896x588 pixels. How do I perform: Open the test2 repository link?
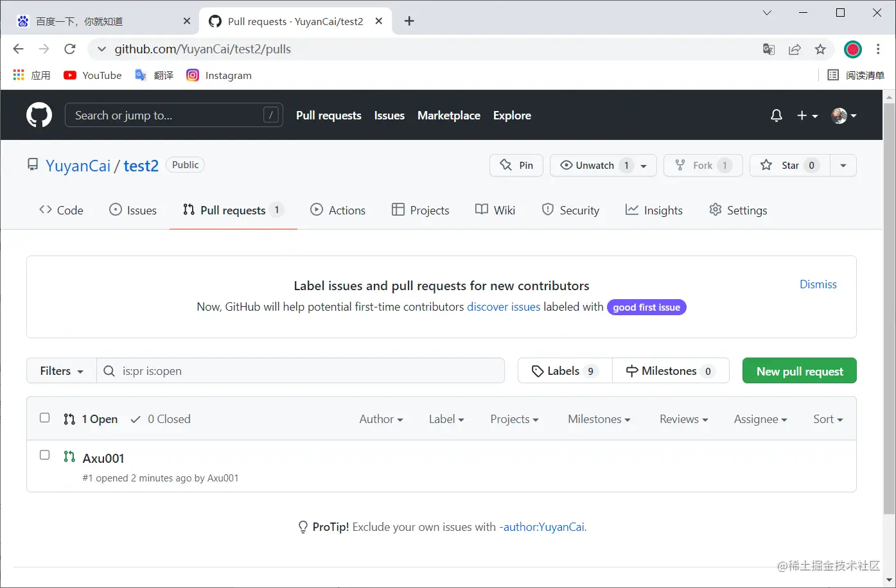point(141,166)
